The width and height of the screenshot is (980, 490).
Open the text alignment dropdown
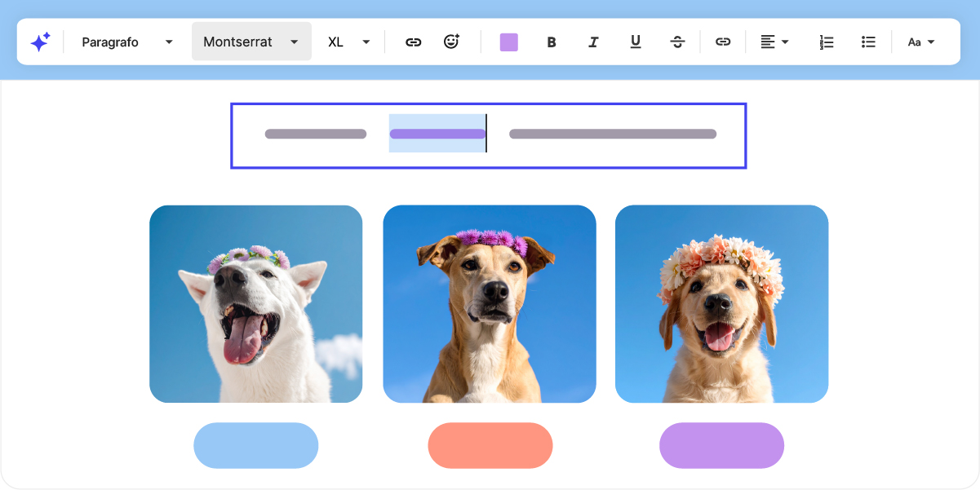(x=774, y=42)
